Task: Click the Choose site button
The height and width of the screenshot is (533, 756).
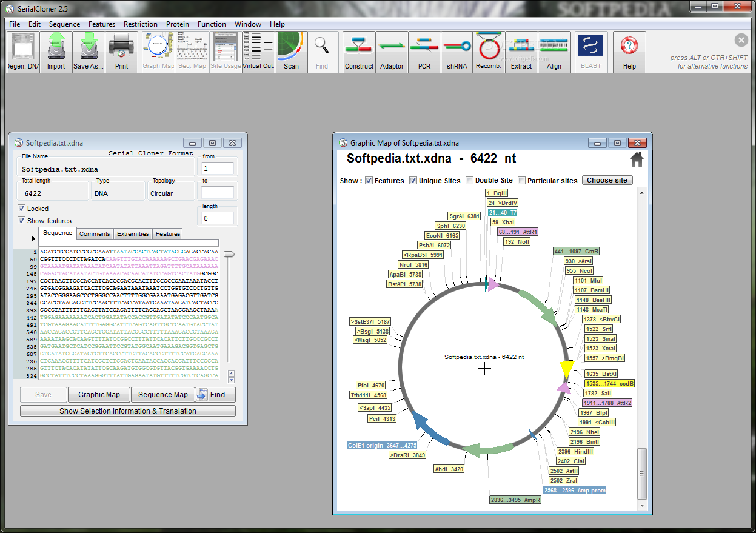Action: [x=607, y=180]
